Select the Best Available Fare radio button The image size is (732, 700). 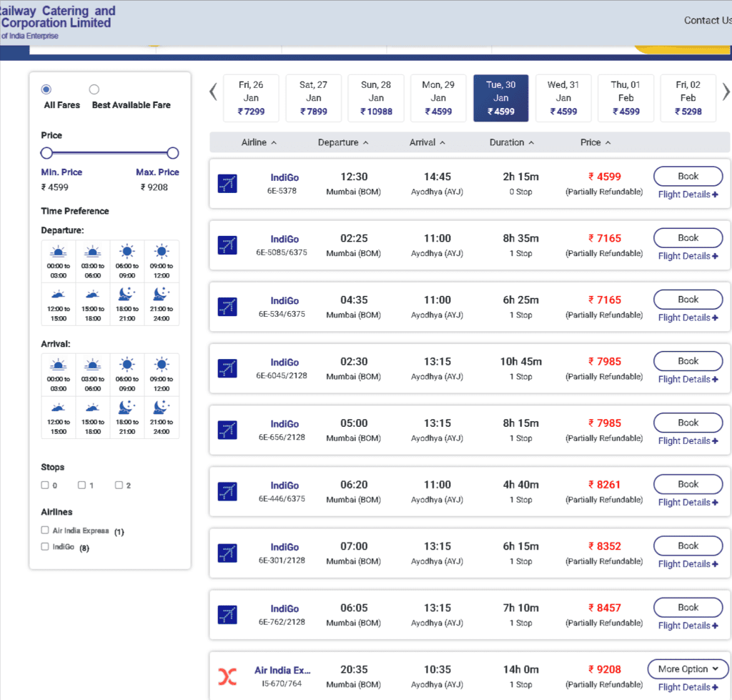pyautogui.click(x=94, y=89)
